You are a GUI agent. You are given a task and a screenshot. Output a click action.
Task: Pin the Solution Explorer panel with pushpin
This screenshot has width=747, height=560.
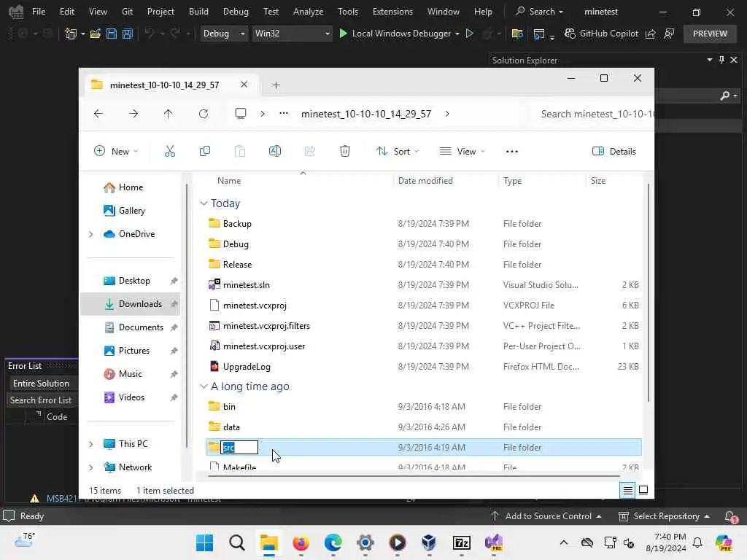pos(721,60)
